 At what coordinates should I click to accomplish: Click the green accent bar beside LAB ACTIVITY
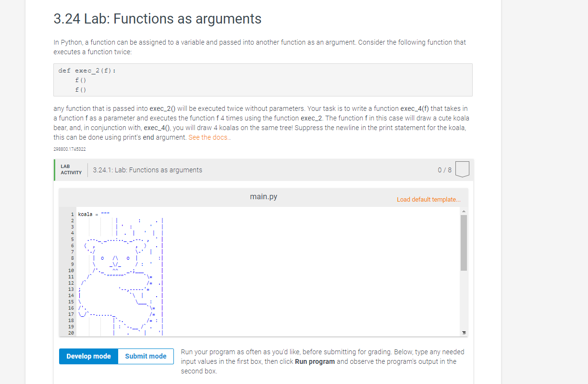[x=54, y=169]
